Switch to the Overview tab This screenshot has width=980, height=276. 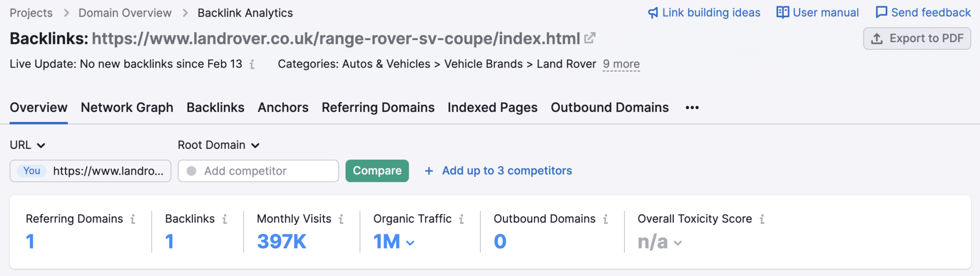click(39, 108)
